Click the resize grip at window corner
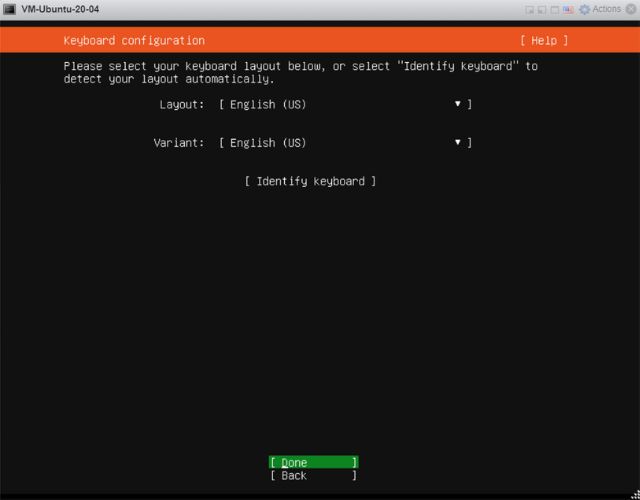This screenshot has height=500, width=640. coord(635,495)
